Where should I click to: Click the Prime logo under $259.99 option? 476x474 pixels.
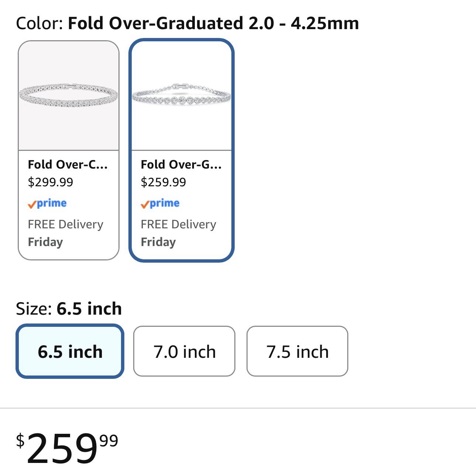point(160,204)
